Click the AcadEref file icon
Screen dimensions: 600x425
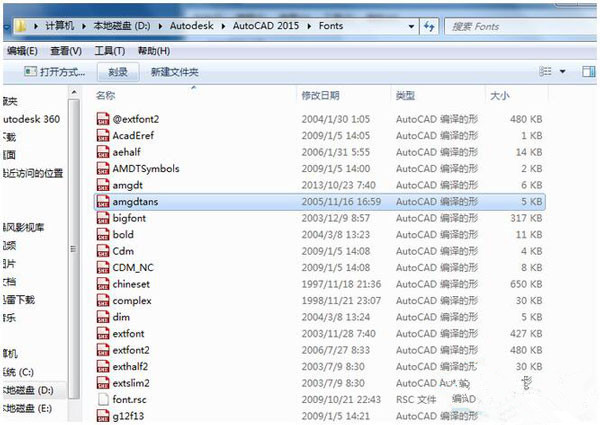103,135
